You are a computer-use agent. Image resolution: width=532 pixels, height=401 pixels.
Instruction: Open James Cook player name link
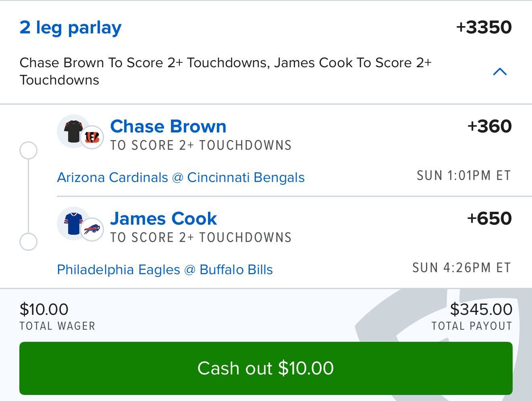pyautogui.click(x=163, y=219)
